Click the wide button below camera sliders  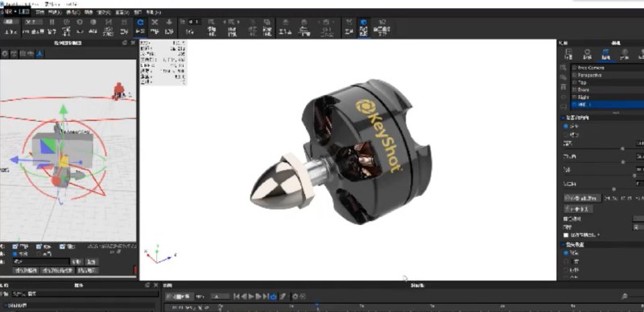click(582, 198)
